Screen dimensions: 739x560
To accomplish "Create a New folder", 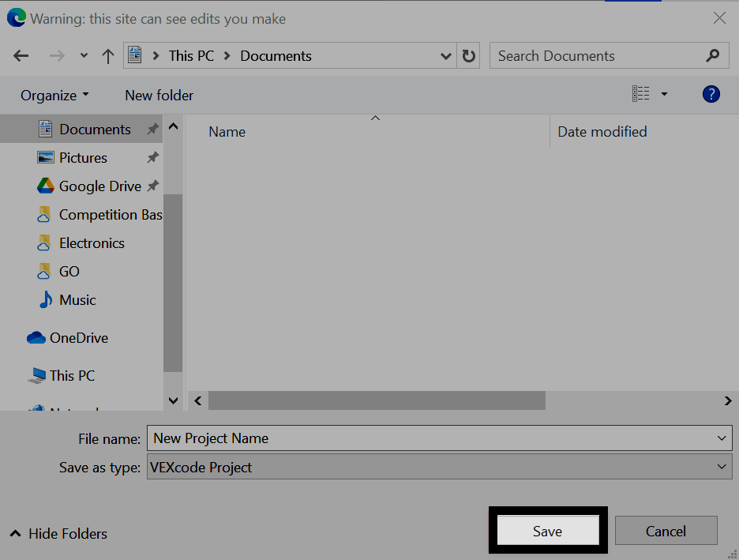I will (x=159, y=95).
